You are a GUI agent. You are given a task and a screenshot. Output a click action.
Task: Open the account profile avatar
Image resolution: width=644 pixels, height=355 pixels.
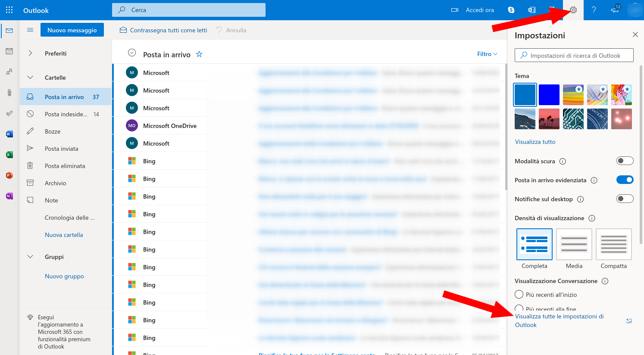click(635, 10)
